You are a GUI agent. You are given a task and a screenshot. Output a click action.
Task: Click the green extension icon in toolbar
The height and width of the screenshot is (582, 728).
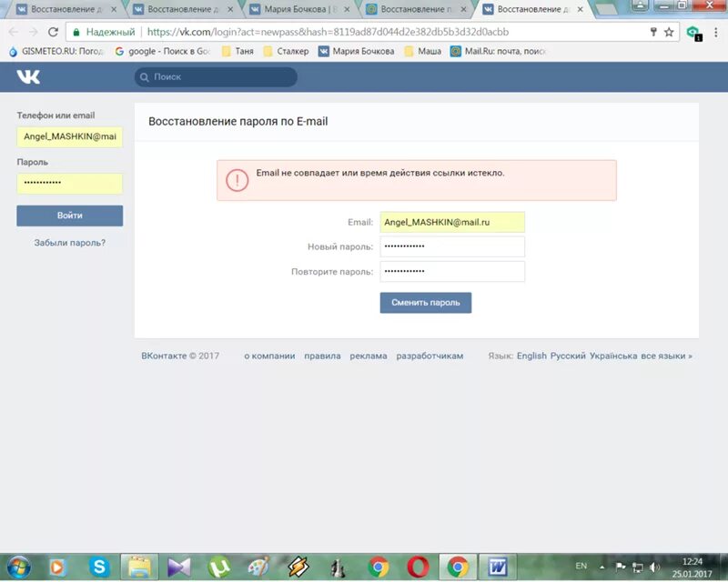click(693, 33)
